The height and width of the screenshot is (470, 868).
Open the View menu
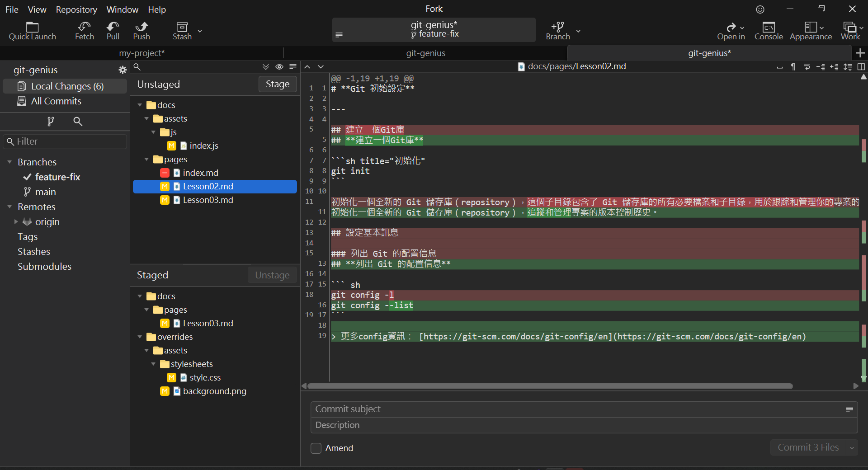point(37,9)
